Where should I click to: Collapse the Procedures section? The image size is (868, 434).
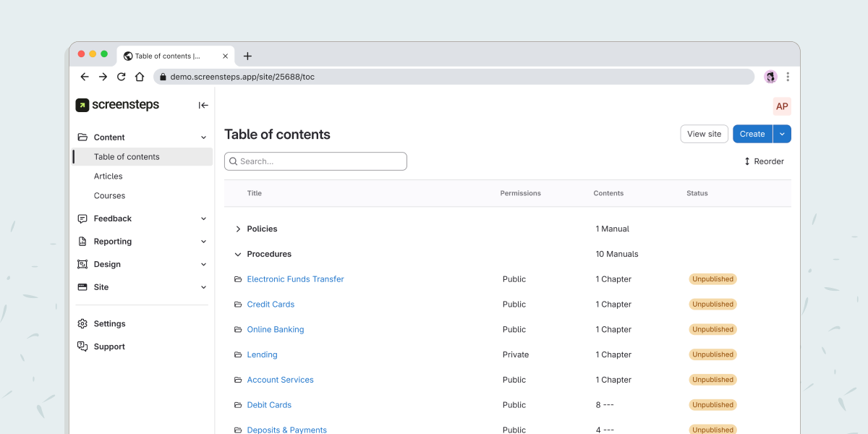point(238,255)
